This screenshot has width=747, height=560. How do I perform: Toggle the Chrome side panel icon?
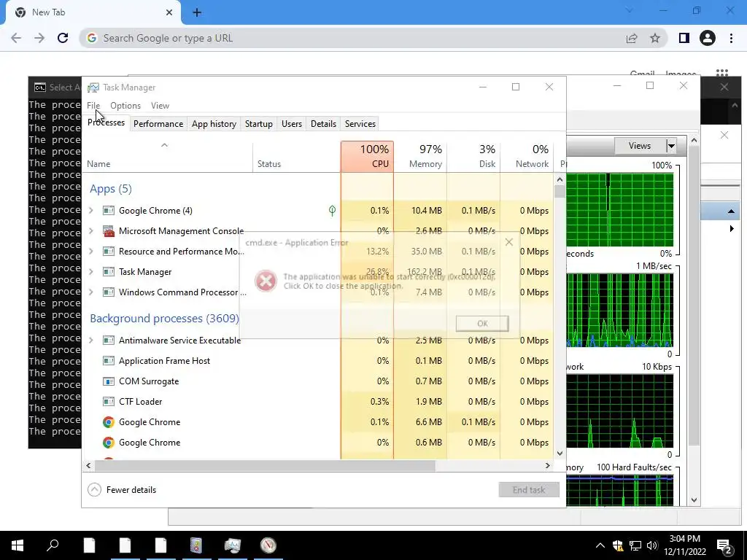[684, 38]
